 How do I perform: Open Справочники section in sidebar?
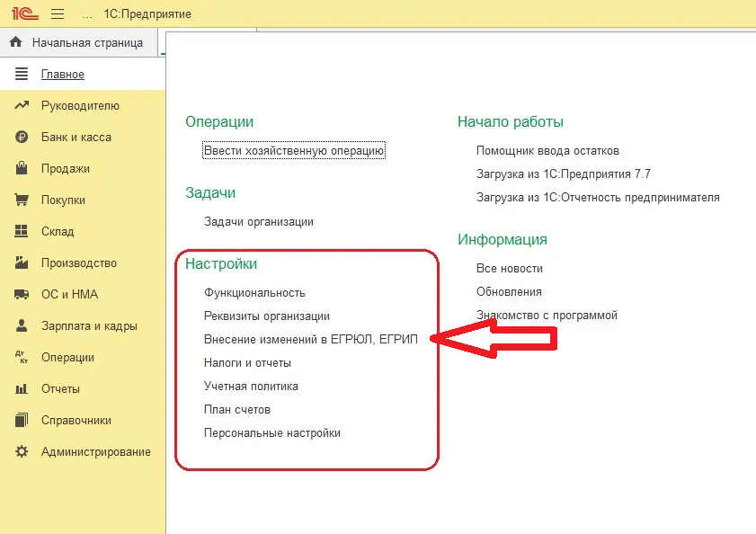pyautogui.click(x=76, y=421)
